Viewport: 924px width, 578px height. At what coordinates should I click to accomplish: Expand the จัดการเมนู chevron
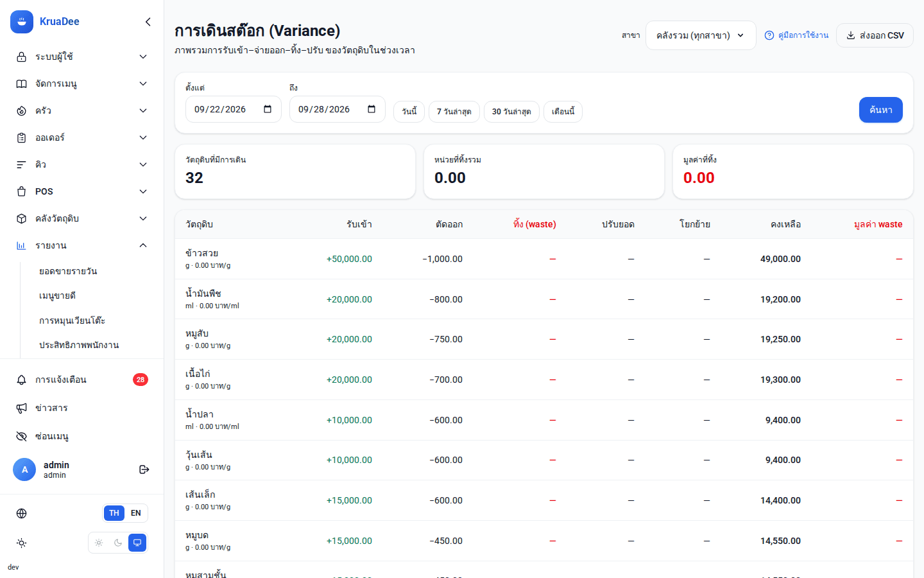tap(143, 83)
